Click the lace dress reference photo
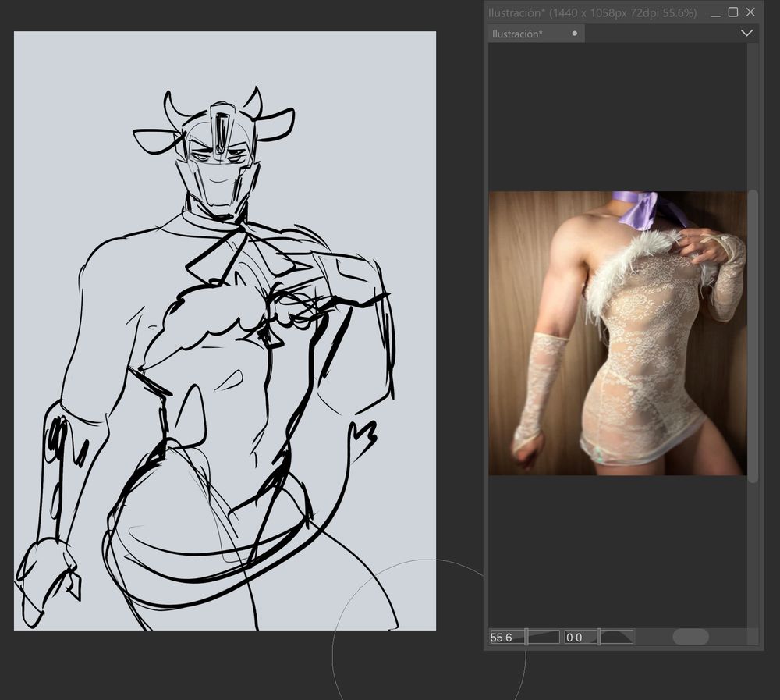780x700 pixels. point(617,333)
